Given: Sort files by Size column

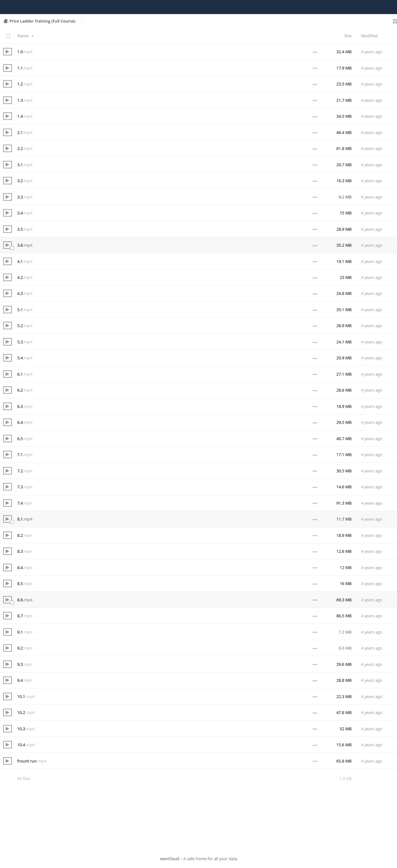Looking at the screenshot, I should [347, 36].
